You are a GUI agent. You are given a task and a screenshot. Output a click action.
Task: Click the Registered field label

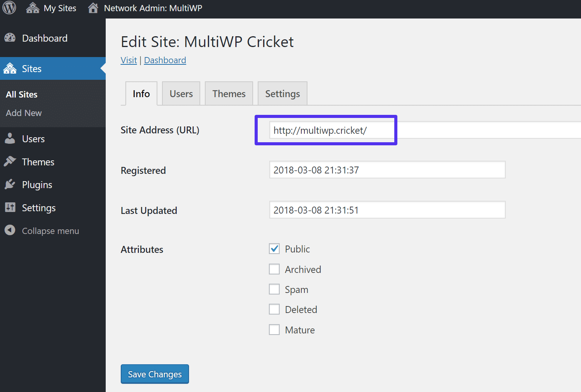click(143, 170)
